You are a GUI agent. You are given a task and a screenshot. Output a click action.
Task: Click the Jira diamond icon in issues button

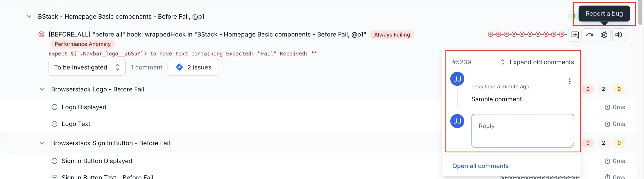(x=179, y=67)
